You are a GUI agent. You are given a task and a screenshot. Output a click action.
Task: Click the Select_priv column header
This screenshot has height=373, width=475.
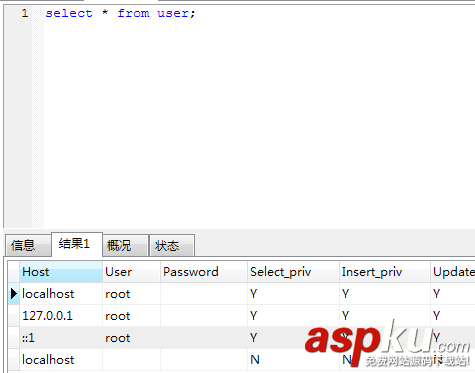coord(293,272)
